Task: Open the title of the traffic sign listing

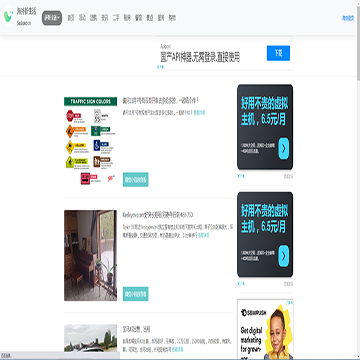Action: click(x=161, y=100)
